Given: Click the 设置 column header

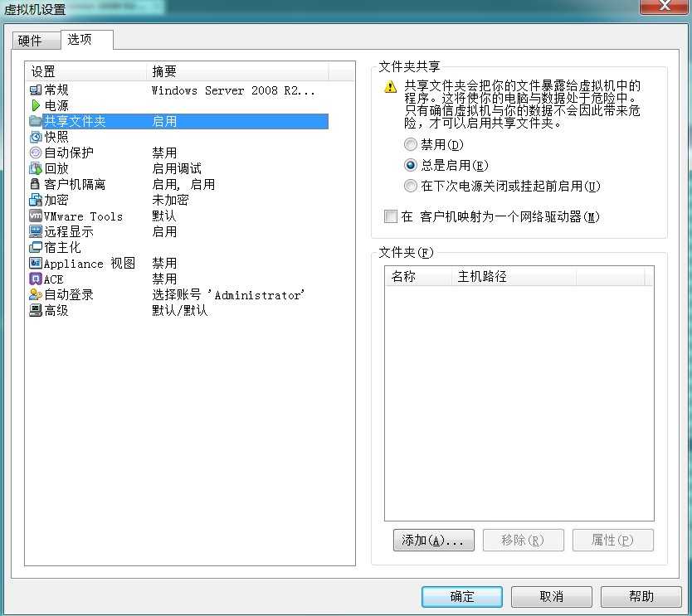Looking at the screenshot, I should pyautogui.click(x=86, y=71).
